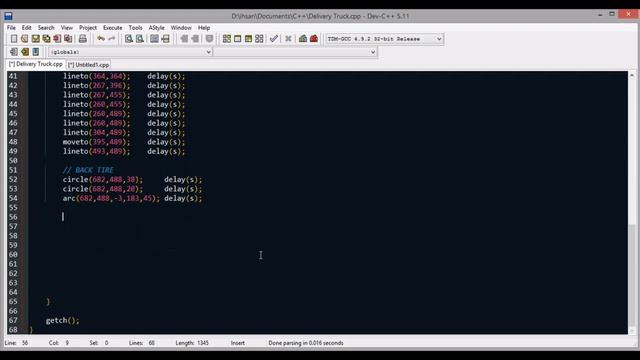Click the 'Lines: 68' status bar entry

click(x=142, y=343)
